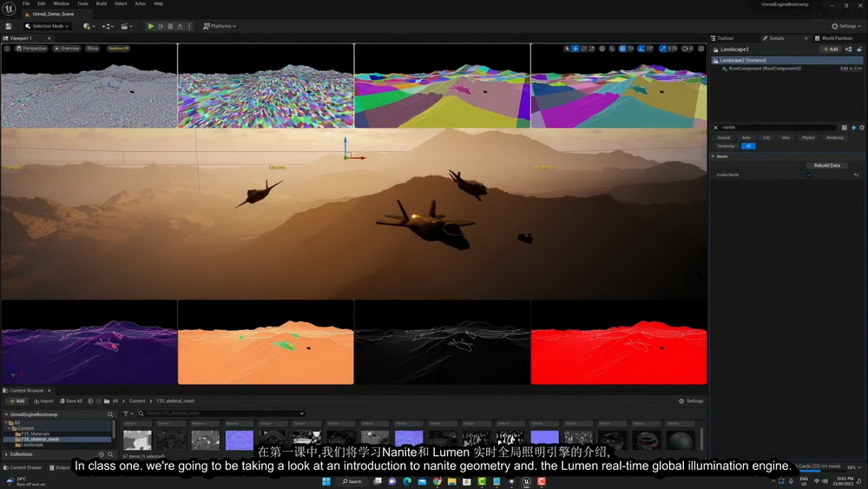
Task: Select Landscape2 (Instance) row
Action: click(x=787, y=60)
